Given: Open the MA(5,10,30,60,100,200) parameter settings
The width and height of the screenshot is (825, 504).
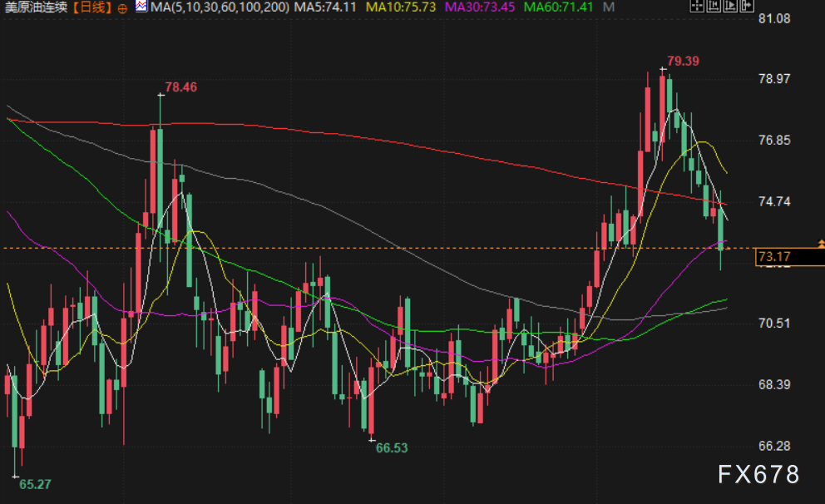Looking at the screenshot, I should click(220, 7).
